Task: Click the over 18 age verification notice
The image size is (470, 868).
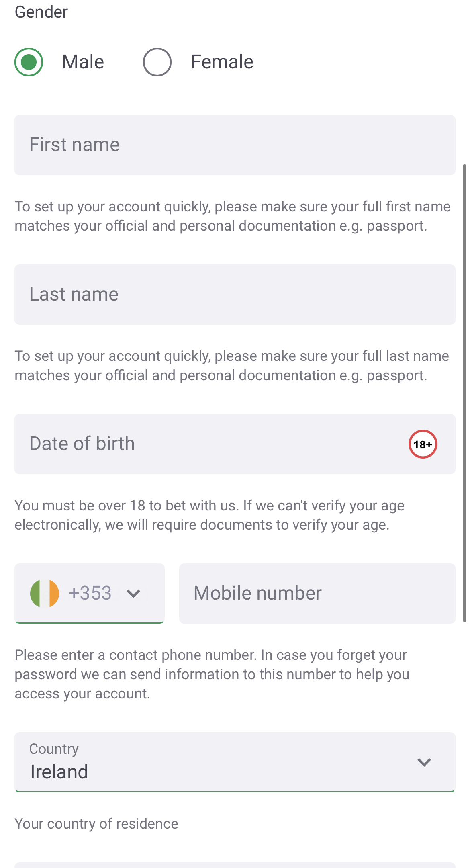Action: tap(210, 515)
